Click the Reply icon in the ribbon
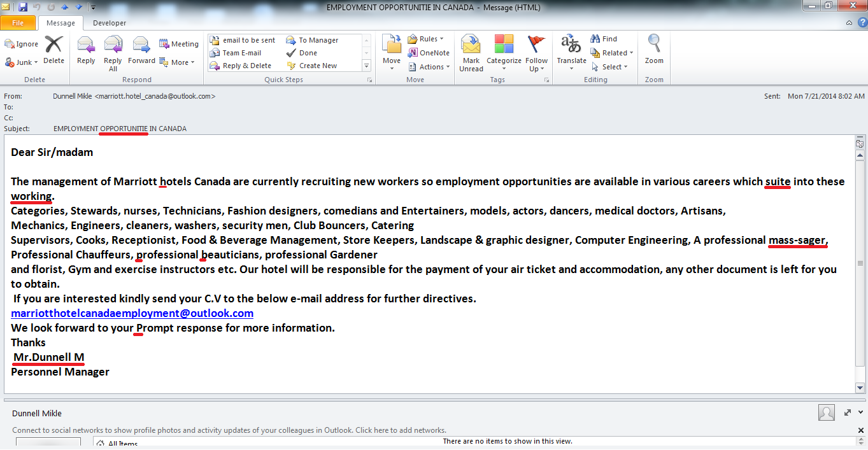868x450 pixels. (86, 51)
